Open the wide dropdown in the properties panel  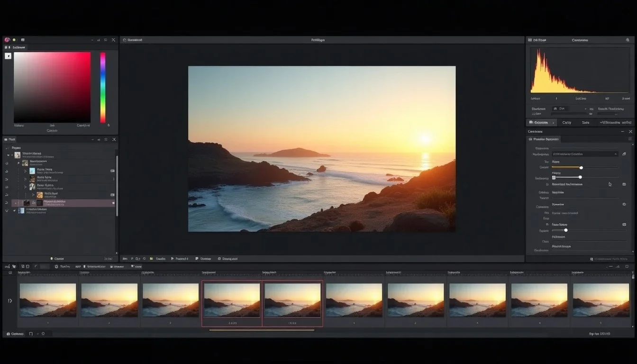[x=585, y=154]
